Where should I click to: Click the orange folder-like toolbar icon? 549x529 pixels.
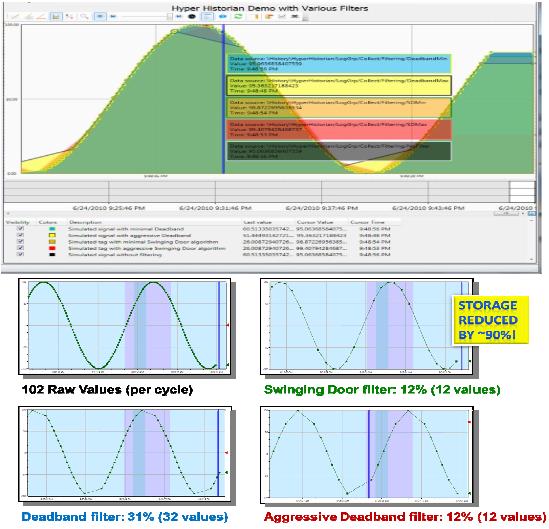[x=269, y=16]
